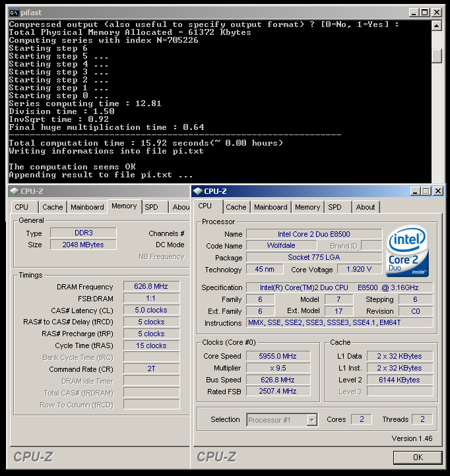This screenshot has width=450, height=476.
Task: Minimize the front CPU-Z window
Action: [415, 191]
